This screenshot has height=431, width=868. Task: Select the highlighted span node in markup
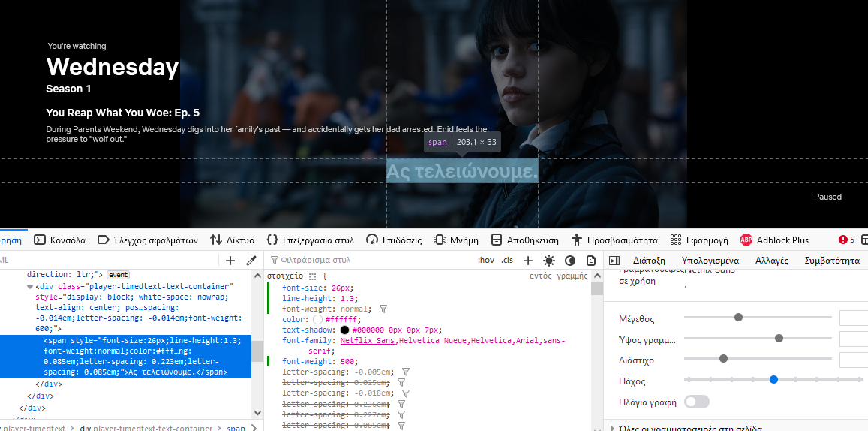[x=125, y=357]
